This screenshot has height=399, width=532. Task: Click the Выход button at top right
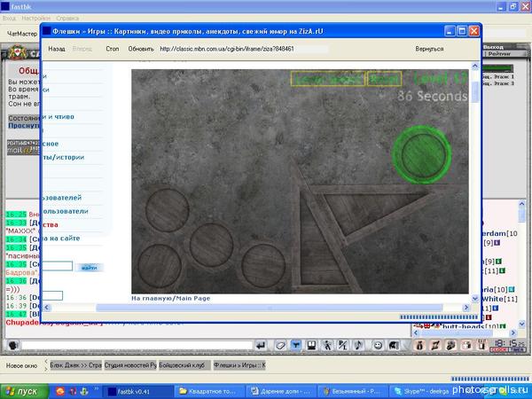click(493, 47)
